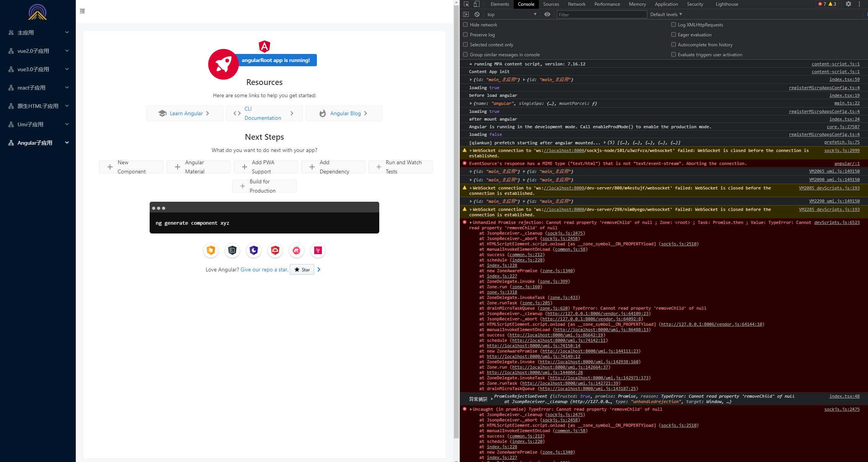Focus the console Filter field
The height and width of the screenshot is (462, 868).
pyautogui.click(x=602, y=15)
